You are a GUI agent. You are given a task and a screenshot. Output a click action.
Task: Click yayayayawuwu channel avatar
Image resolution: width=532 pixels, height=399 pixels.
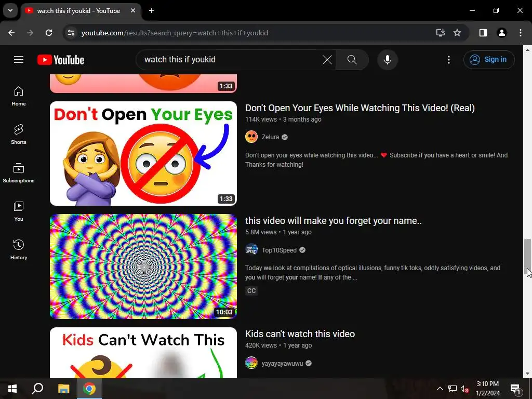click(x=251, y=363)
